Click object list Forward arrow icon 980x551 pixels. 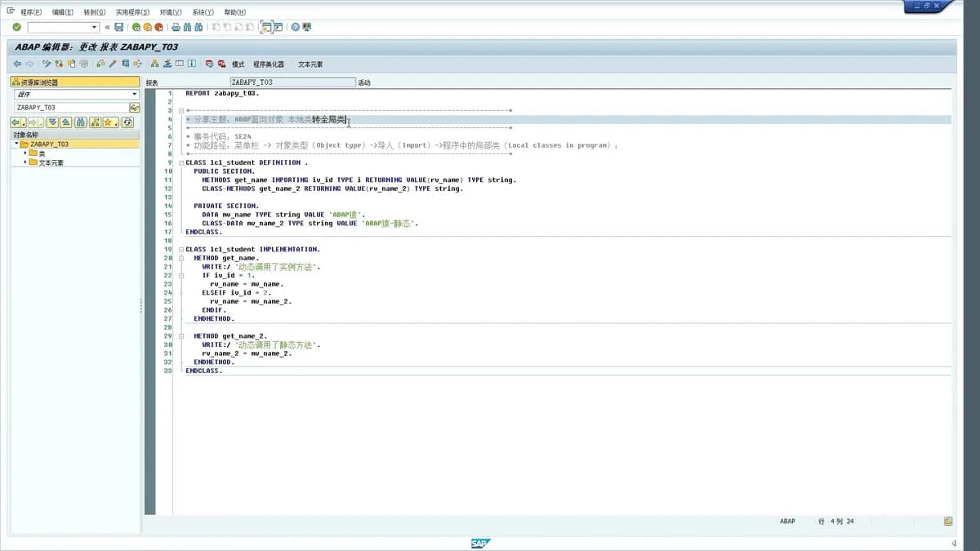tap(33, 122)
